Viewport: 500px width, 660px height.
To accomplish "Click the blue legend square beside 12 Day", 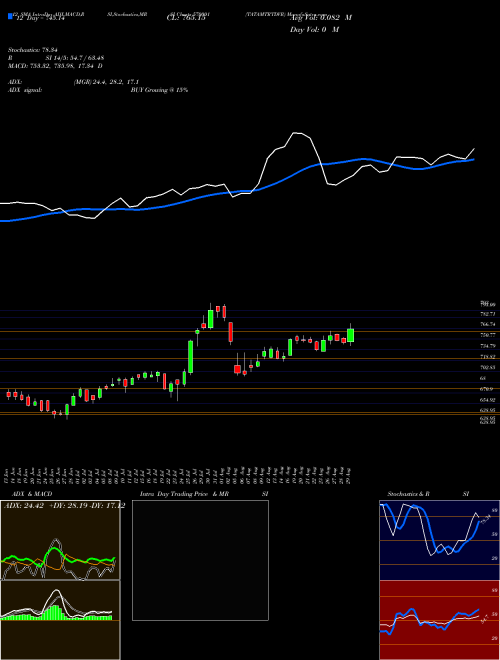I will point(10,16).
